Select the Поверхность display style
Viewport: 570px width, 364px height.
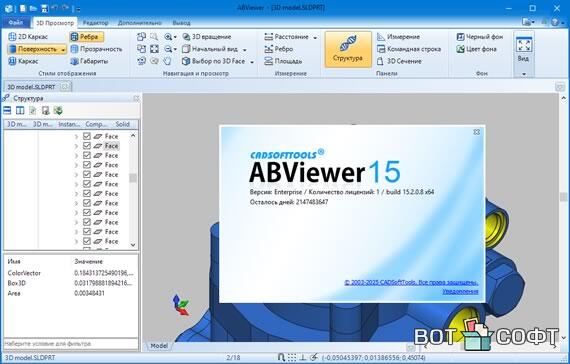click(33, 49)
